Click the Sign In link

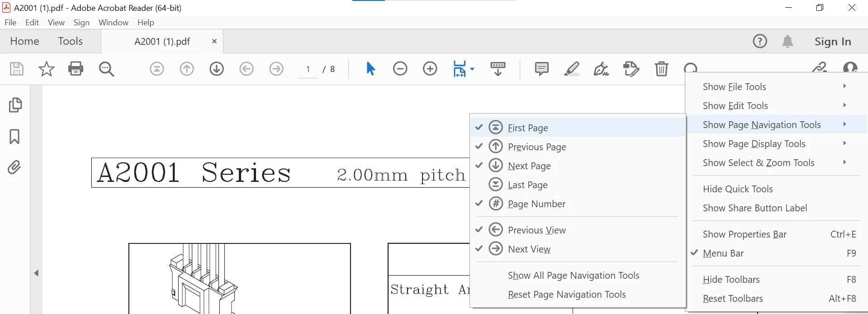coord(833,41)
